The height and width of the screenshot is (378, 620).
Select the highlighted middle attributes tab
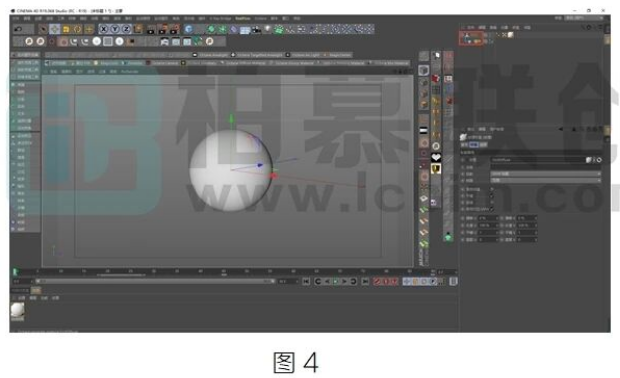point(474,145)
